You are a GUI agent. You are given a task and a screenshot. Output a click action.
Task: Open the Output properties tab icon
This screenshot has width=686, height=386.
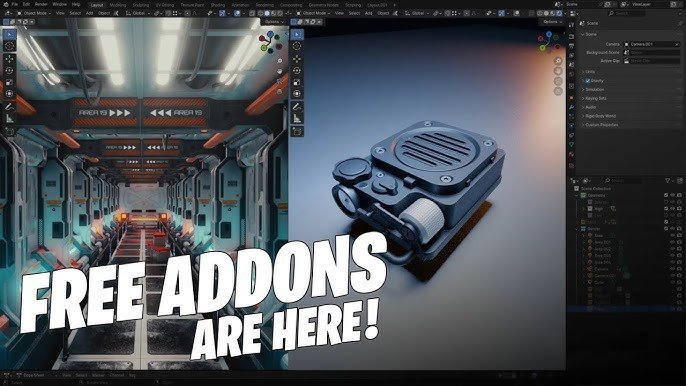[571, 46]
